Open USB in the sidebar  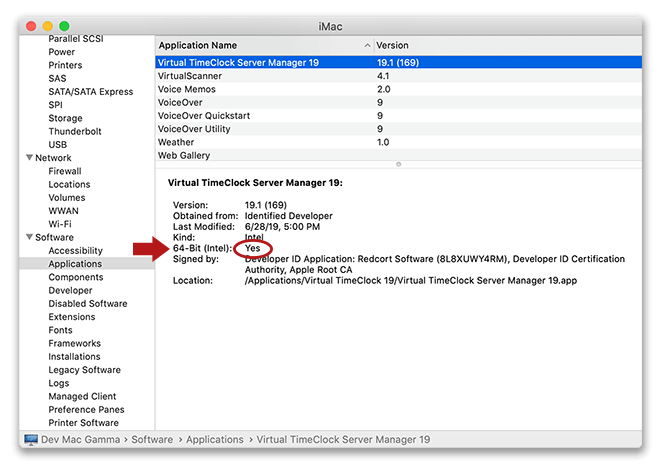pyautogui.click(x=58, y=144)
